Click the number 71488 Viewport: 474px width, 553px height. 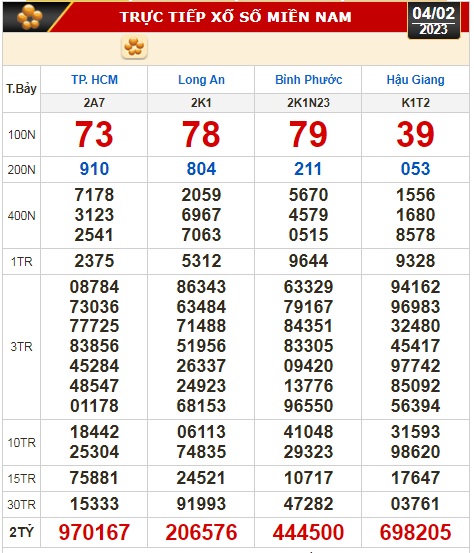[201, 326]
